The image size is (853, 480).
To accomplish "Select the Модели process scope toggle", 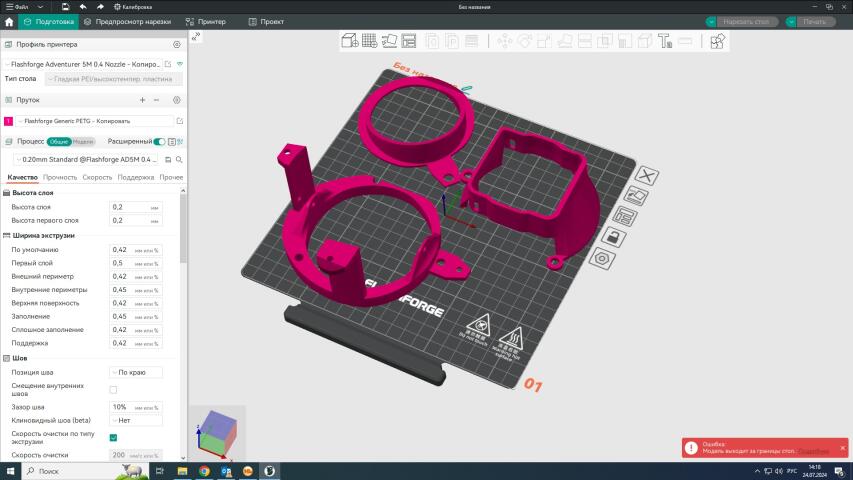I will point(83,141).
